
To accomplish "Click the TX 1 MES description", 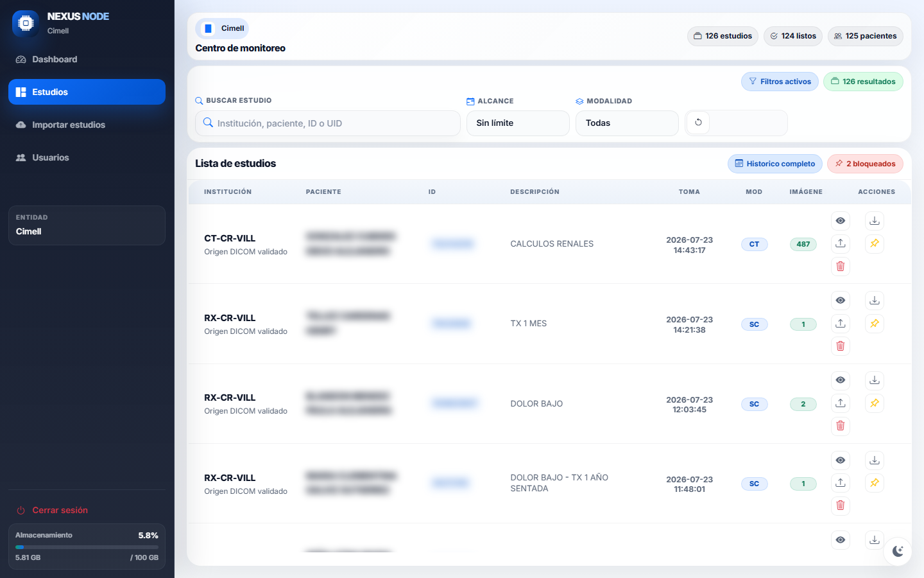I will [529, 324].
